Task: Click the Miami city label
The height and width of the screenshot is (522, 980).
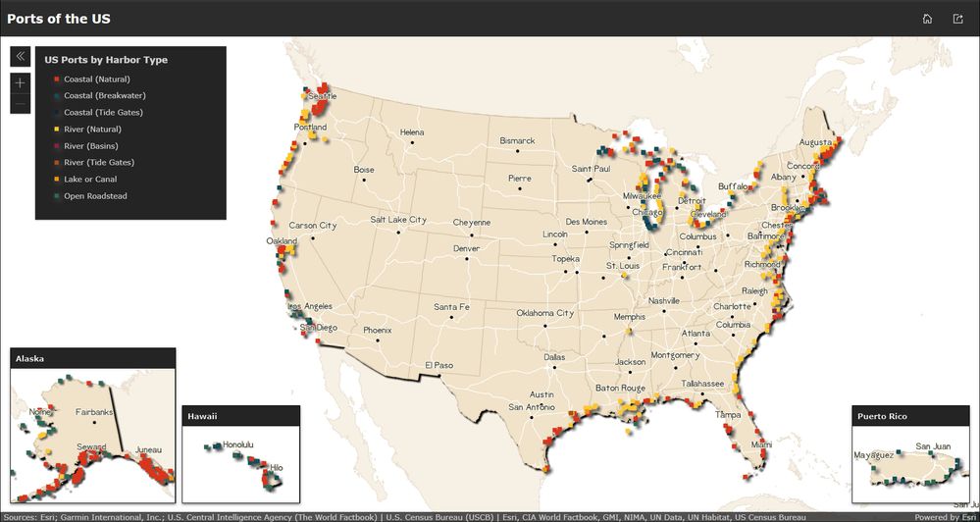Action: click(x=761, y=444)
